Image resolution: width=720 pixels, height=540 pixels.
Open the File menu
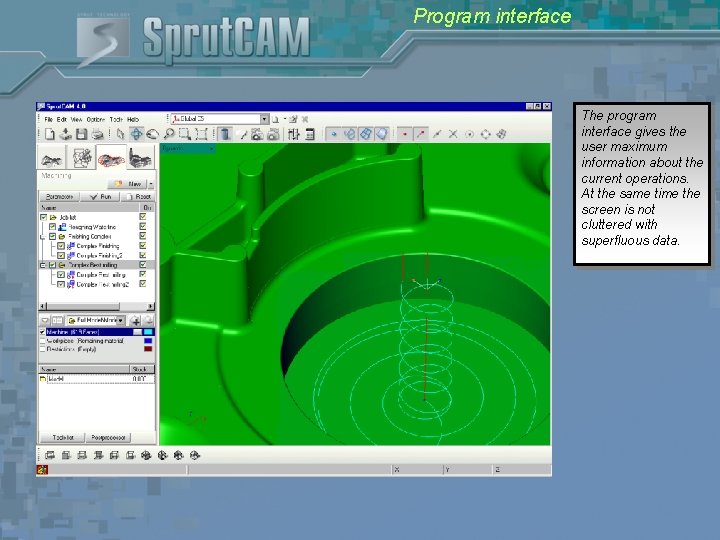48,119
